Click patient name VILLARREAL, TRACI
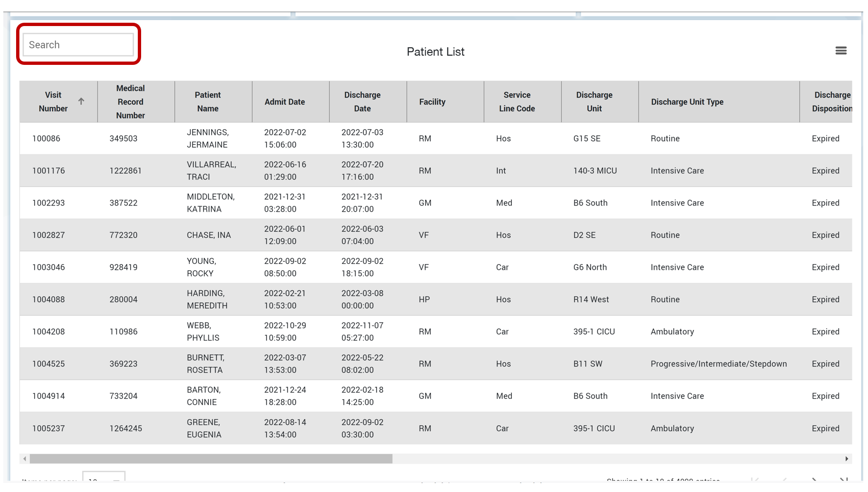Viewport: 868px width, 492px height. click(x=212, y=171)
